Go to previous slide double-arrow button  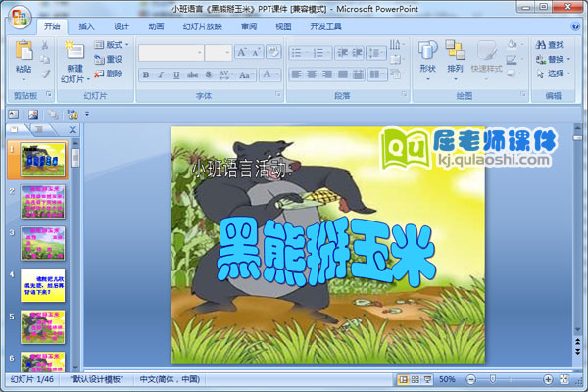point(577,342)
